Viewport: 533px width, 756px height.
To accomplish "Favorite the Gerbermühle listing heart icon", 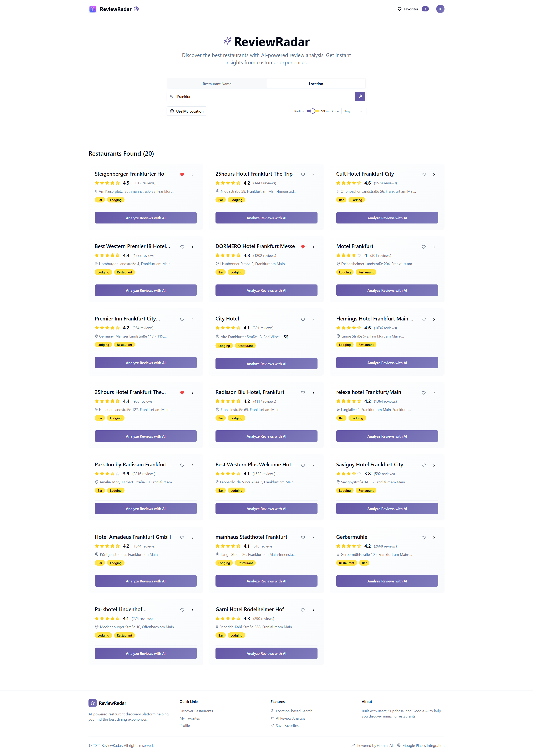I will [x=423, y=538].
